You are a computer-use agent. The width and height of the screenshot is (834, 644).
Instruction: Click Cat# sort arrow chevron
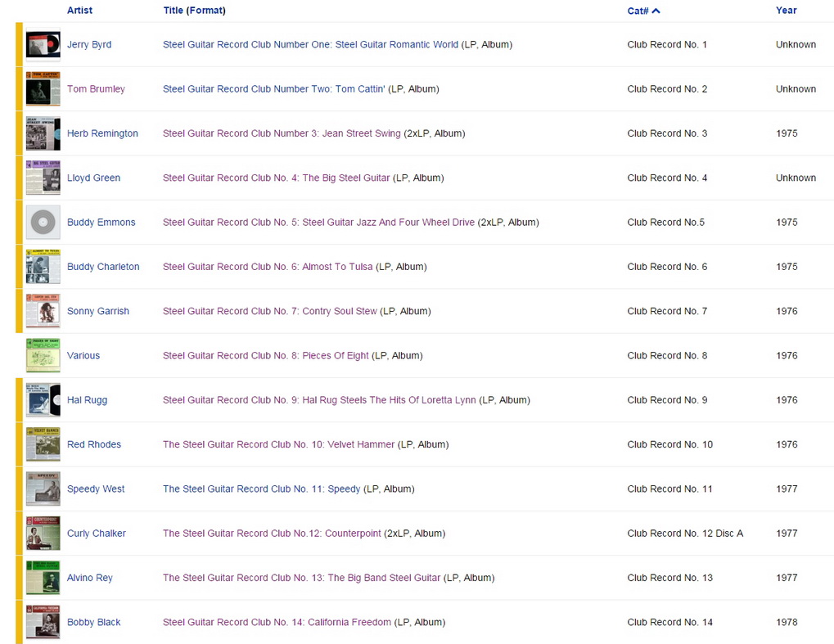(x=656, y=11)
